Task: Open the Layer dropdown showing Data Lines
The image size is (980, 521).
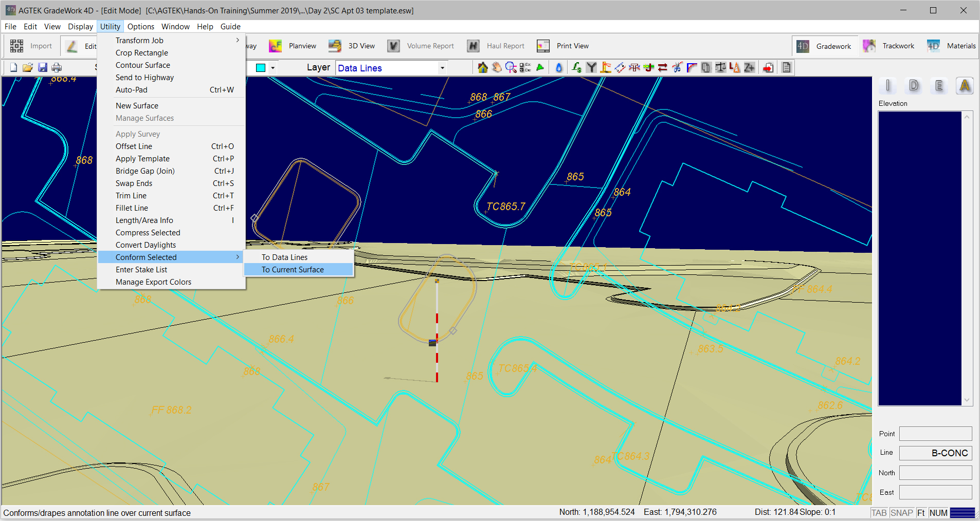Action: click(391, 68)
